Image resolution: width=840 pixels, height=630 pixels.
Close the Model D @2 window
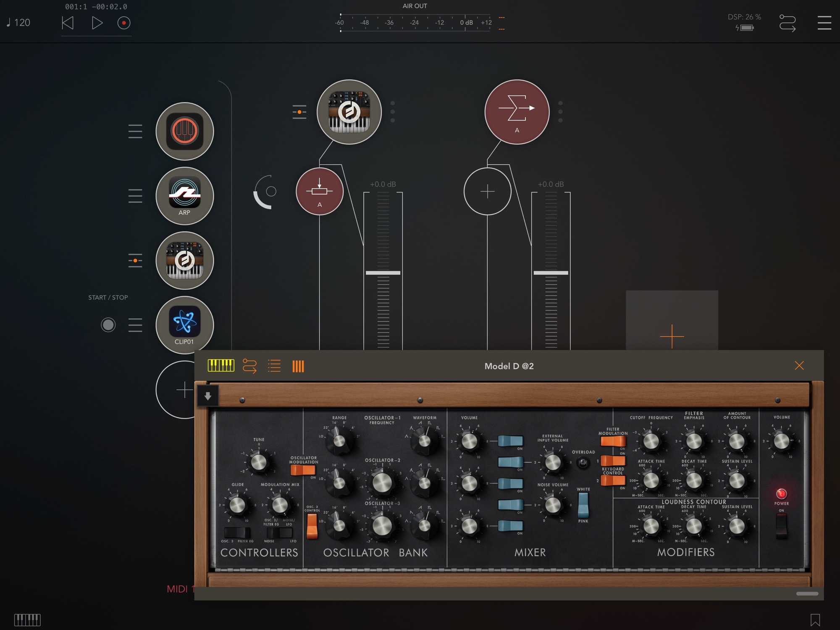coord(799,366)
